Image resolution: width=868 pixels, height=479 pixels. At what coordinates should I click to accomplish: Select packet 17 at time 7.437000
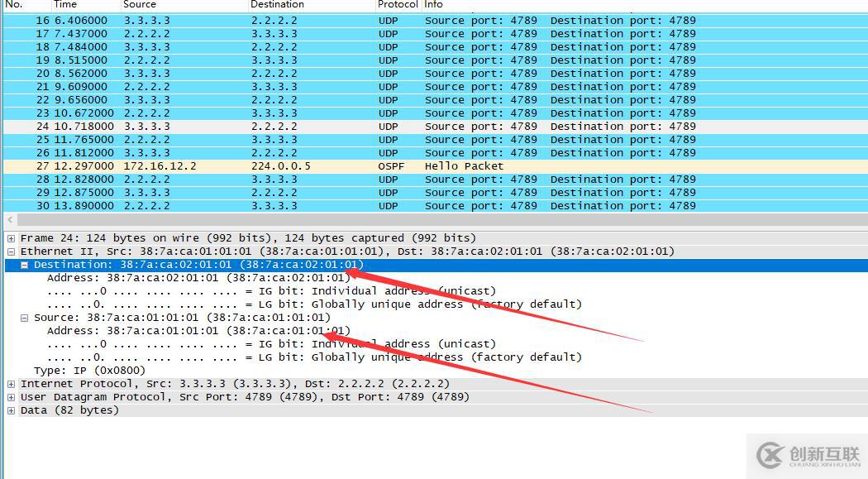click(435, 34)
